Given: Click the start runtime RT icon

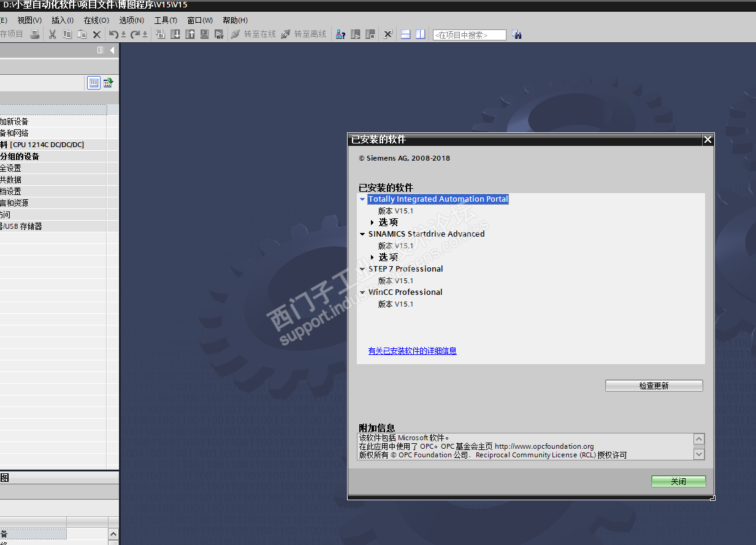Looking at the screenshot, I should (220, 34).
